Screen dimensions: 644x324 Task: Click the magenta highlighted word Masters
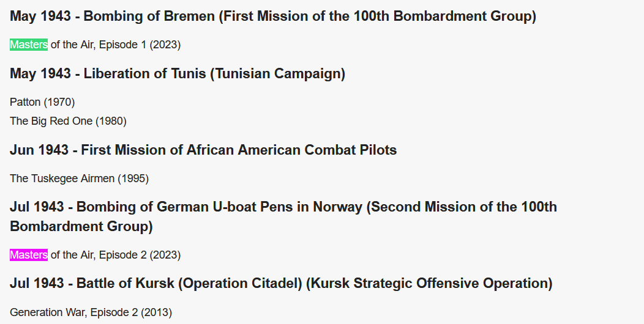coord(29,255)
